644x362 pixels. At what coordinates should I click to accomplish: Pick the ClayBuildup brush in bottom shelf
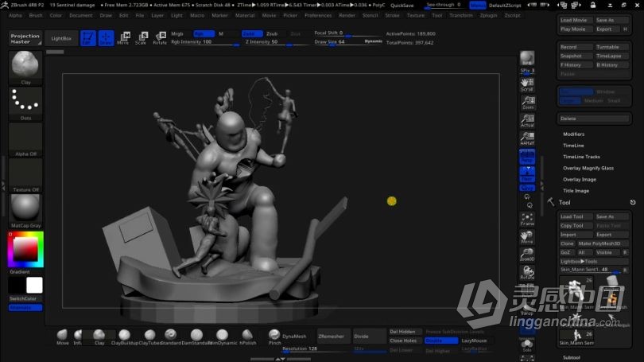(x=125, y=337)
